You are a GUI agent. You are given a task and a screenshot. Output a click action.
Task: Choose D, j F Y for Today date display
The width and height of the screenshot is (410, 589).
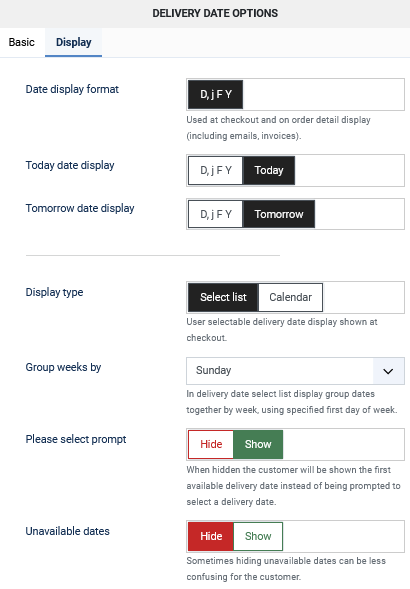point(216,170)
